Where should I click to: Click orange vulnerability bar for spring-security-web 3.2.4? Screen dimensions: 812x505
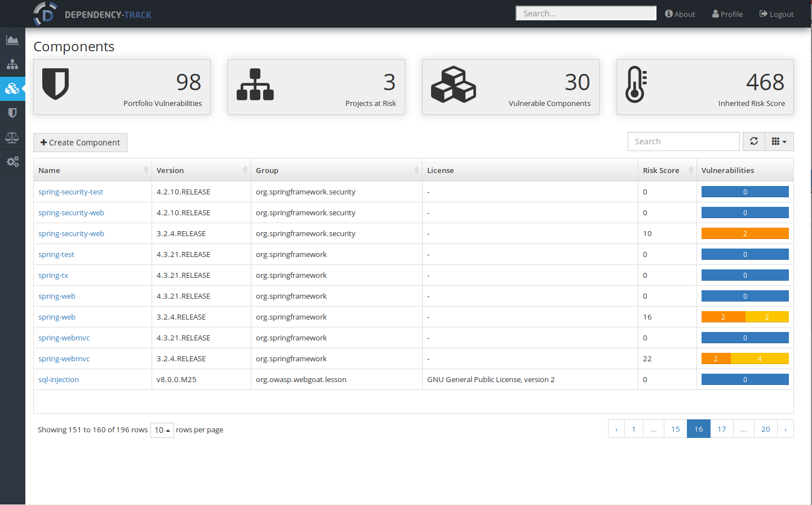pos(745,233)
